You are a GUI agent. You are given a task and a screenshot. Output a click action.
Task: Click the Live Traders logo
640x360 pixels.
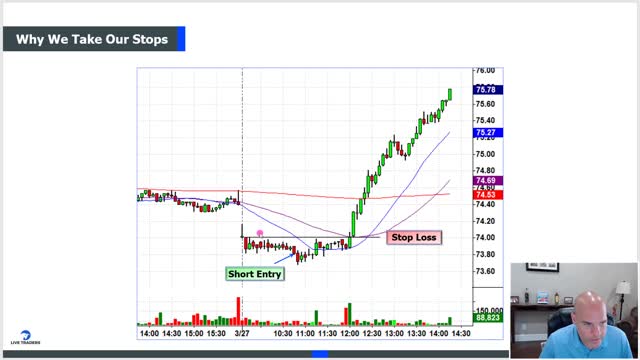coord(25,337)
